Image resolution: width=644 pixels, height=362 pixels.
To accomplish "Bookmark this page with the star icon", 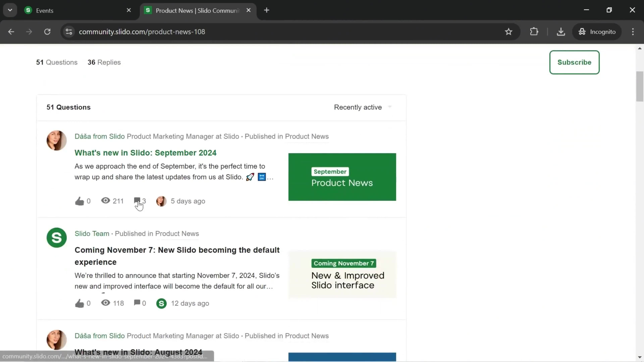I will point(508,32).
